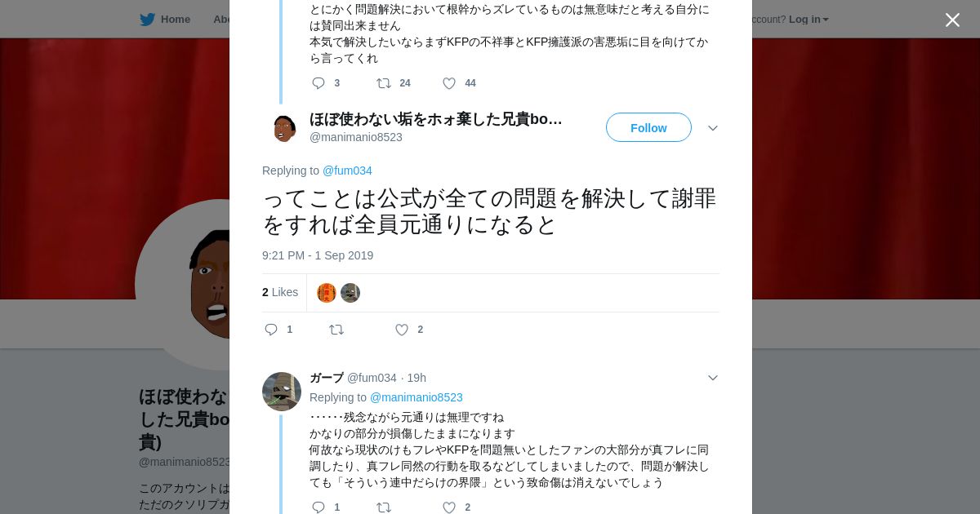Close the tweet overlay with the X

(952, 20)
